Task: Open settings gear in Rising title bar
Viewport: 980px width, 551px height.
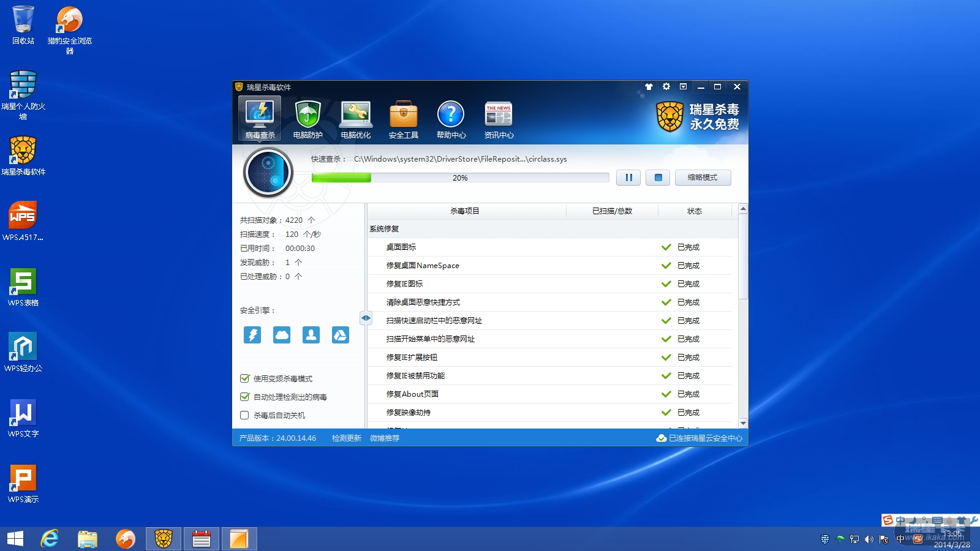Action: [x=666, y=87]
